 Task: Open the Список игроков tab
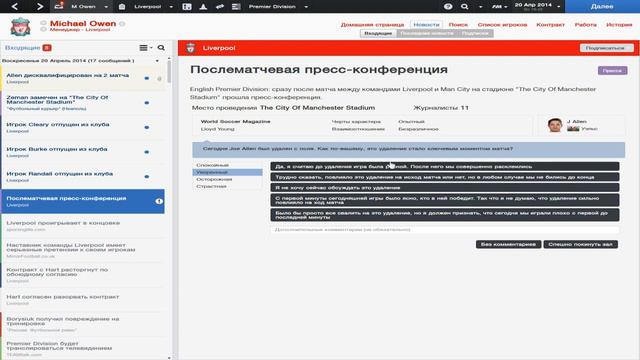502,24
